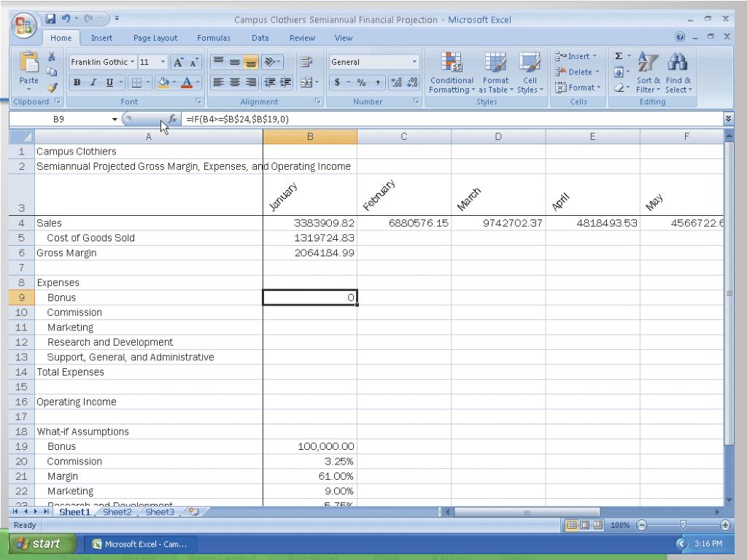Increase font size with Grow Font
The image size is (747, 560).
[178, 62]
